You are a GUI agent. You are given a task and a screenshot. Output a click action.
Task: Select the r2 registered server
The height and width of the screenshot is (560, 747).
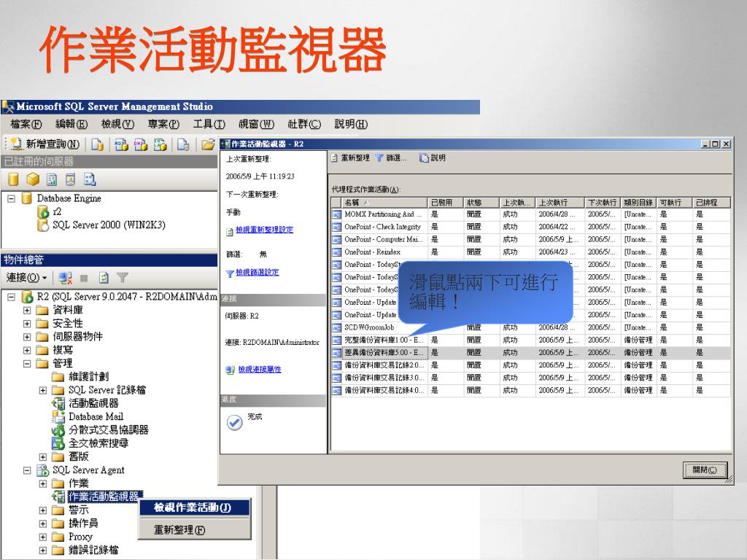57,211
